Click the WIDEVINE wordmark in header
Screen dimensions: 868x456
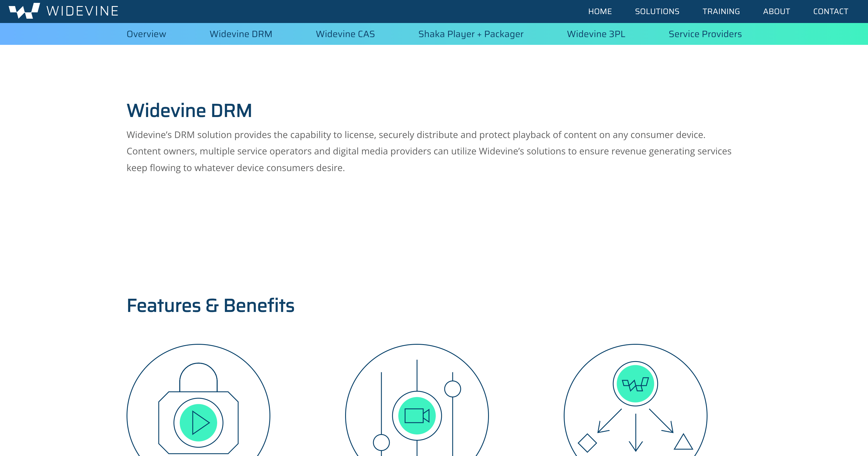[83, 11]
